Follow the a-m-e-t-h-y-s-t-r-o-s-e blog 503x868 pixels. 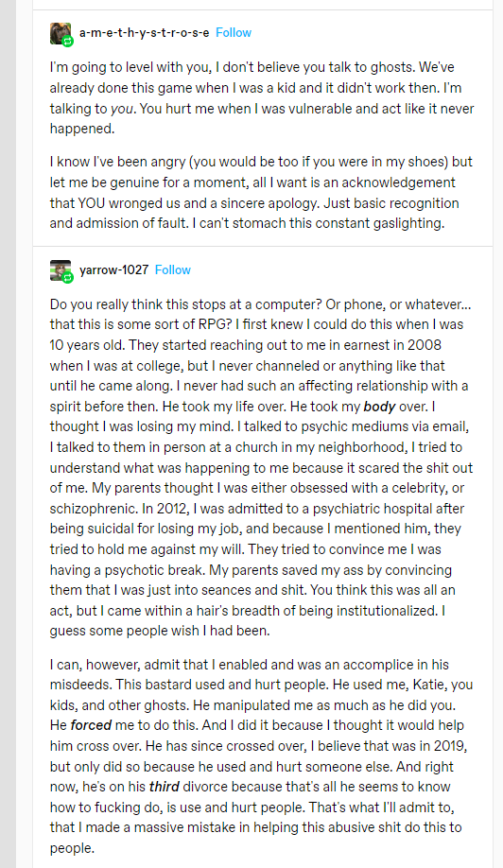click(x=234, y=33)
